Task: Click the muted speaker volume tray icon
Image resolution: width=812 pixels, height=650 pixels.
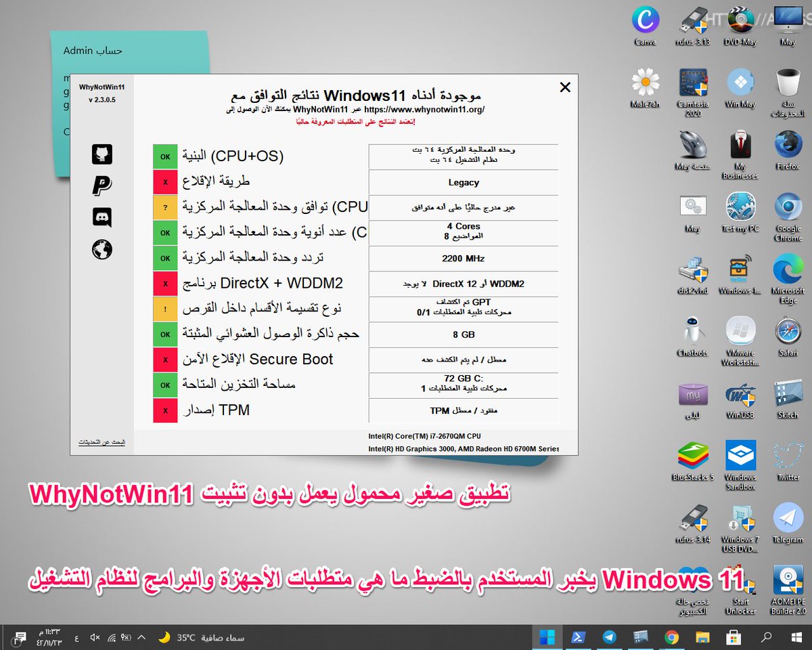Action: click(x=95, y=637)
